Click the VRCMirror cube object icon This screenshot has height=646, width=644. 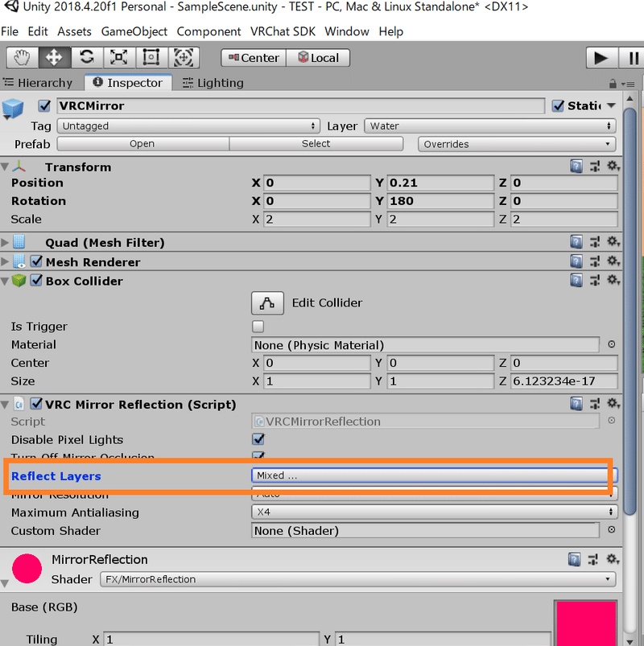13,109
